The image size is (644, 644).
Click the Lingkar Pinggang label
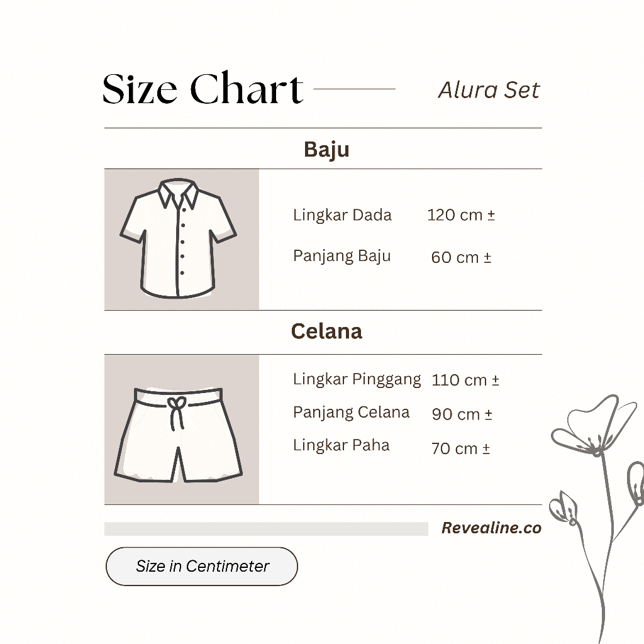pos(357,380)
